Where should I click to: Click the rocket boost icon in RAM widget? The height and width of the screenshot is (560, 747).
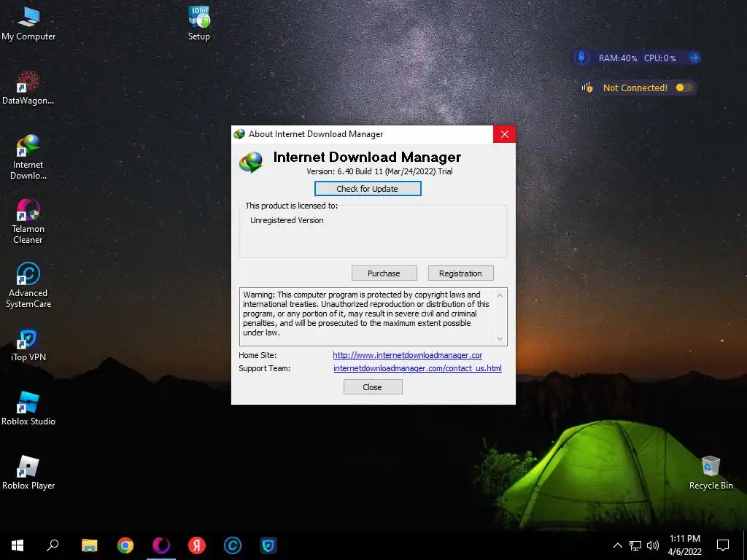coord(581,58)
